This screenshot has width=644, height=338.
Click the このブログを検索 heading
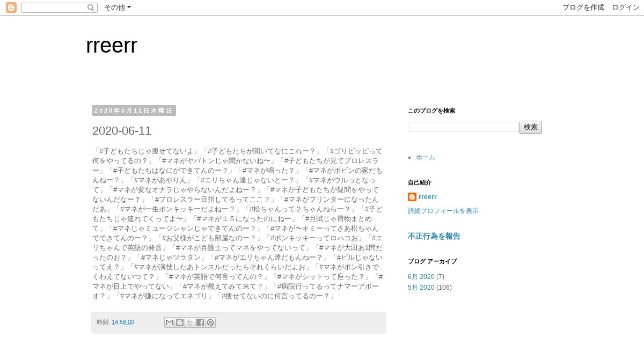click(431, 111)
